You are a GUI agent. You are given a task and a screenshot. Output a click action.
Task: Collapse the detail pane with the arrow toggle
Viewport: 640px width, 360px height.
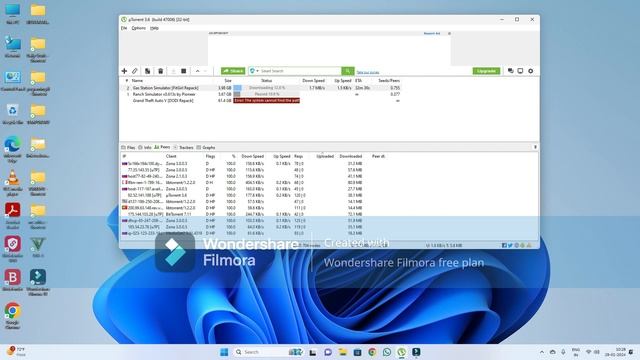click(x=535, y=147)
